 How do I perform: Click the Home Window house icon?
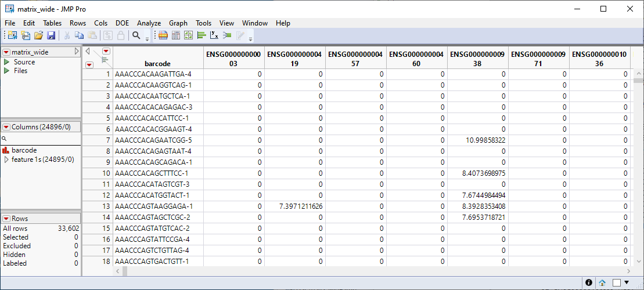point(602,282)
